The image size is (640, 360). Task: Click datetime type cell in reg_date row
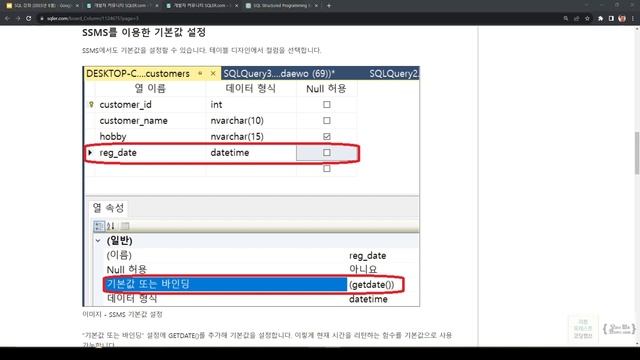coord(251,152)
